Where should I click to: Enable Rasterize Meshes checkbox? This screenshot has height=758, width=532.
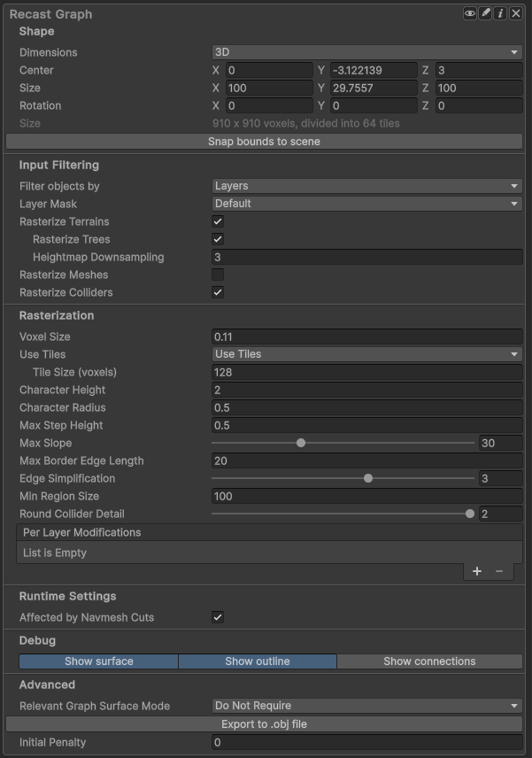(x=218, y=275)
